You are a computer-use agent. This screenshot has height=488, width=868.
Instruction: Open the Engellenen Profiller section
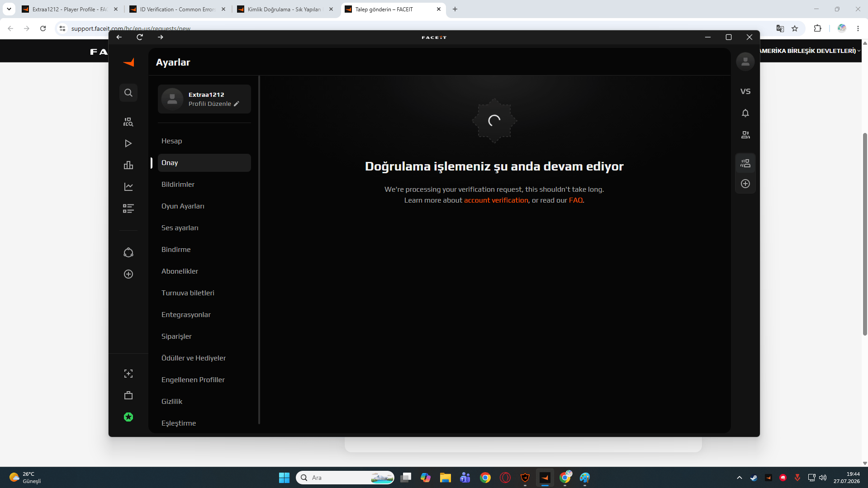[x=204, y=380]
